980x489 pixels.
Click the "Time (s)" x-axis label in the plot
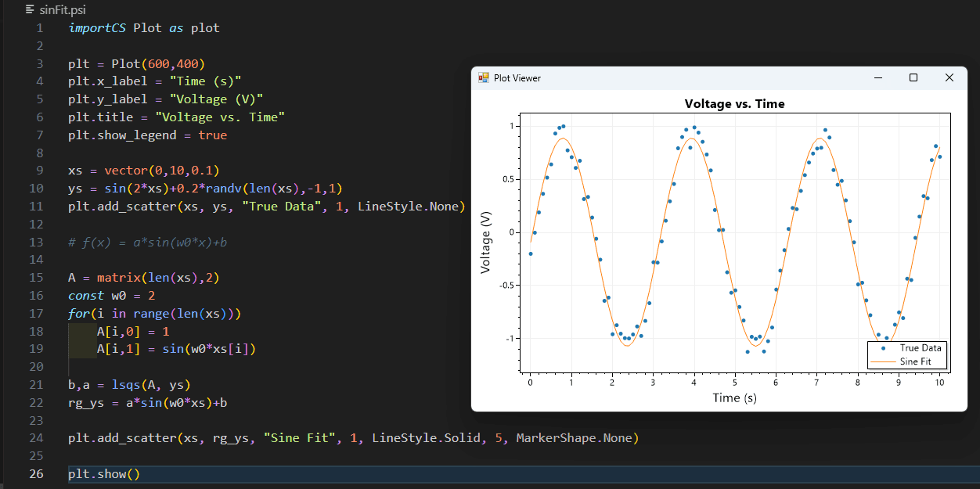734,397
